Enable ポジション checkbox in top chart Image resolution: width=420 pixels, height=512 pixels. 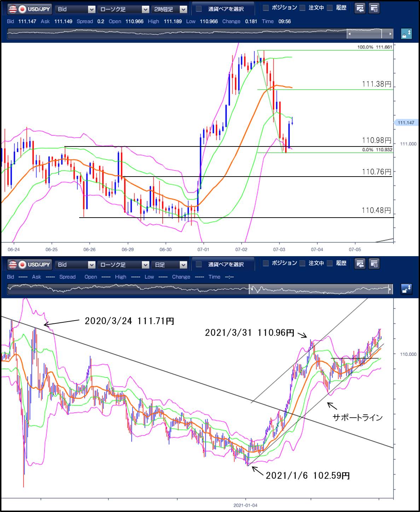[266, 8]
